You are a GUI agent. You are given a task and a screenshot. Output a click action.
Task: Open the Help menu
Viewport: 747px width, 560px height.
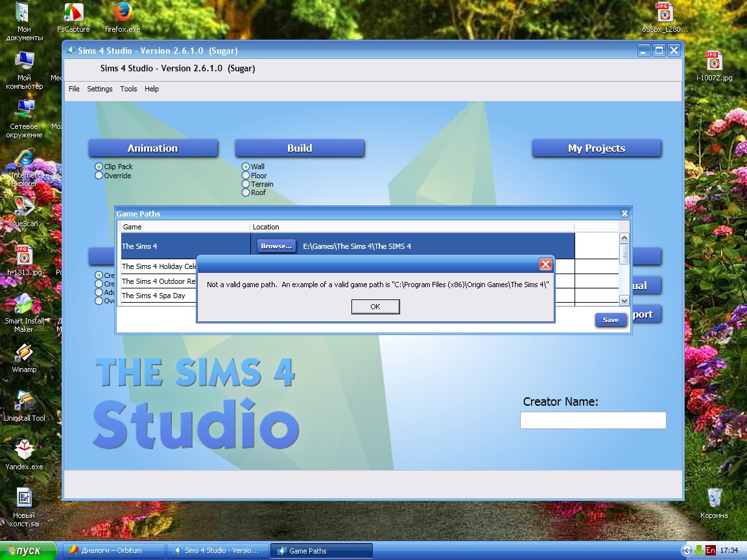(152, 89)
